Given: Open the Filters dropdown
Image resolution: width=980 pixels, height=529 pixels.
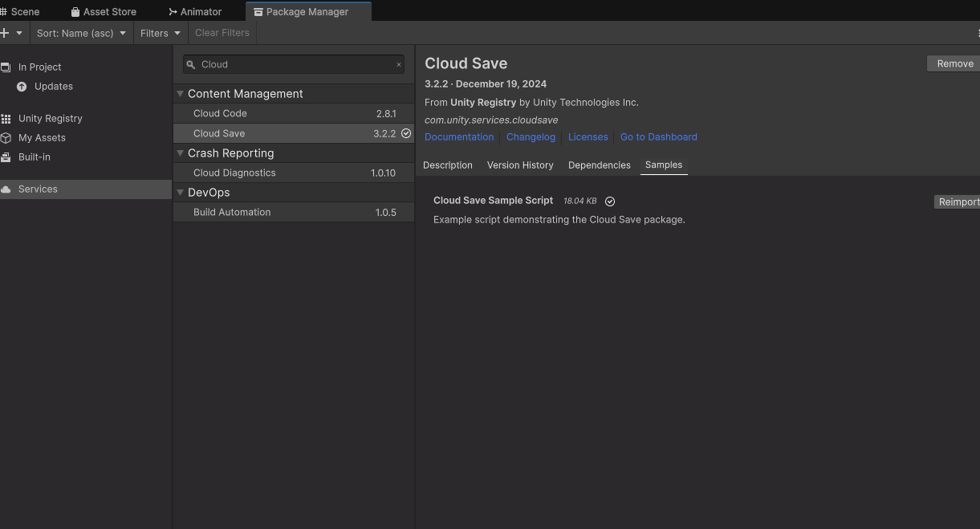Looking at the screenshot, I should click(x=160, y=33).
